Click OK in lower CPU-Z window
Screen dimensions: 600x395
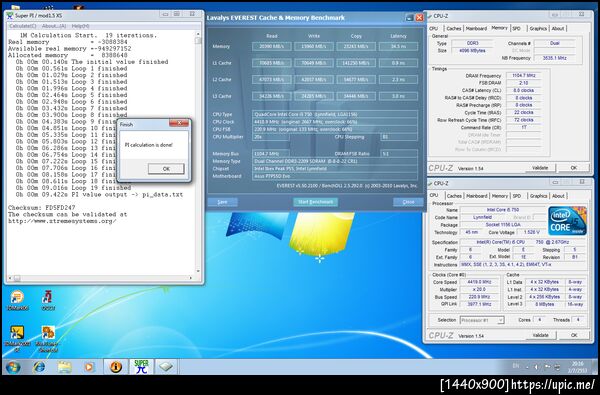click(574, 335)
